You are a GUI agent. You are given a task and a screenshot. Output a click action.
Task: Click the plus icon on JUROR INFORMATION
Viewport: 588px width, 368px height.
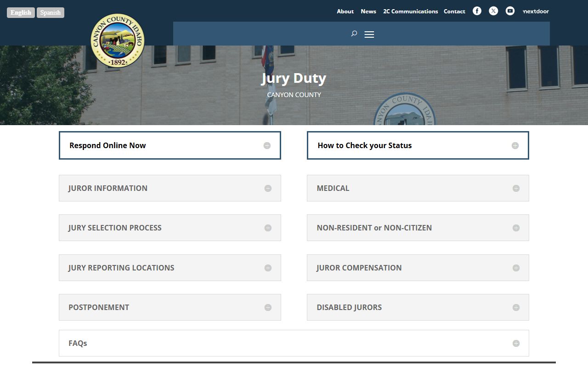(x=268, y=188)
